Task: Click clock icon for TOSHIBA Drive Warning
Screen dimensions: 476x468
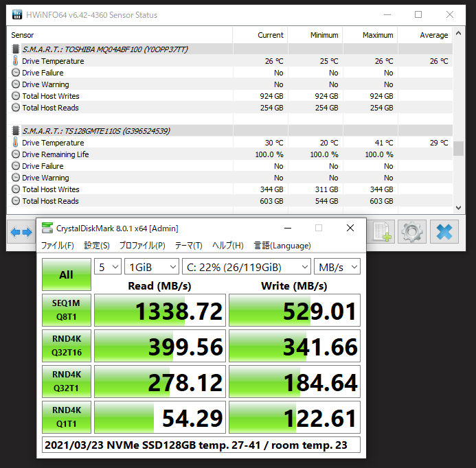Action: [x=16, y=84]
